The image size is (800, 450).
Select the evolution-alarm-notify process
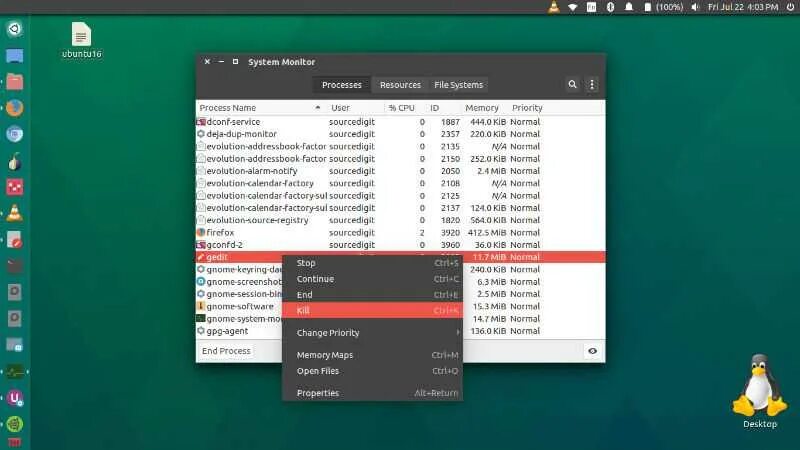401,171
